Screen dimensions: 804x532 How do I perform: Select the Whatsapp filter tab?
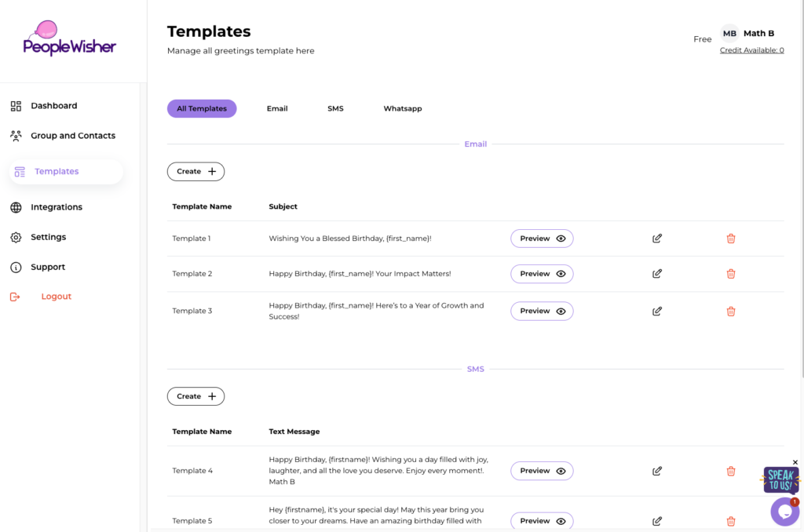click(403, 109)
